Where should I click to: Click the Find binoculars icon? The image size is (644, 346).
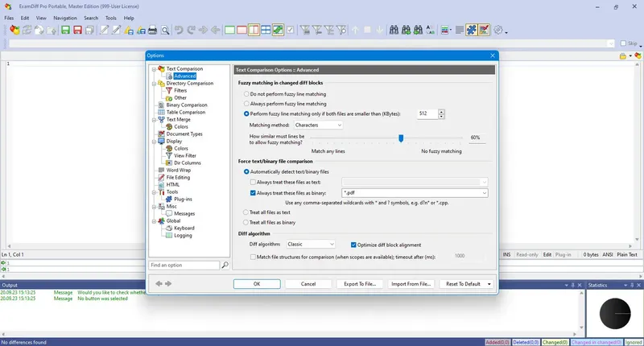click(394, 30)
